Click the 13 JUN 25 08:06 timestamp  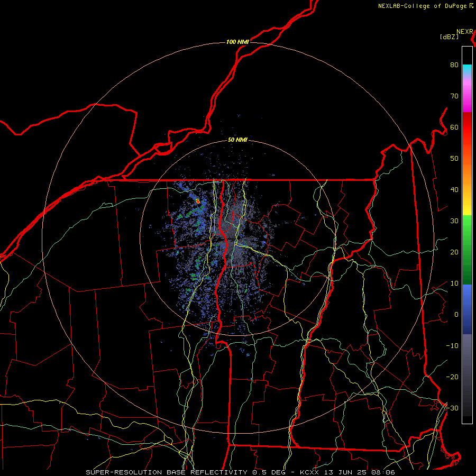click(360, 472)
